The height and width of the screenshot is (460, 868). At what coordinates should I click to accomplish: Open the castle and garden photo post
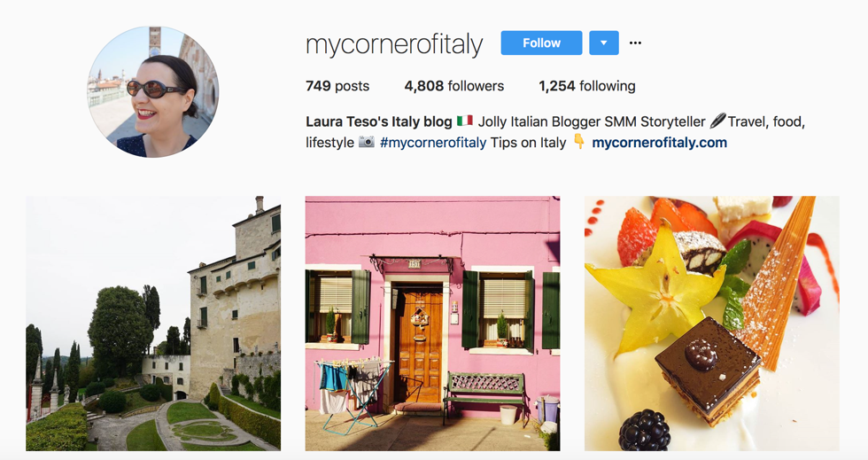(153, 324)
